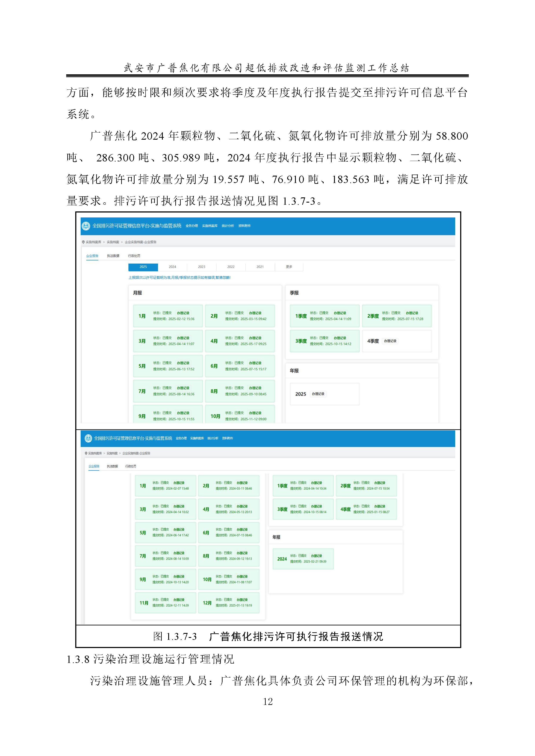The image size is (535, 756).
Task: Open 办理记录 for 3季度 submitted 2025-10-15 14:12
Action: pos(340,338)
